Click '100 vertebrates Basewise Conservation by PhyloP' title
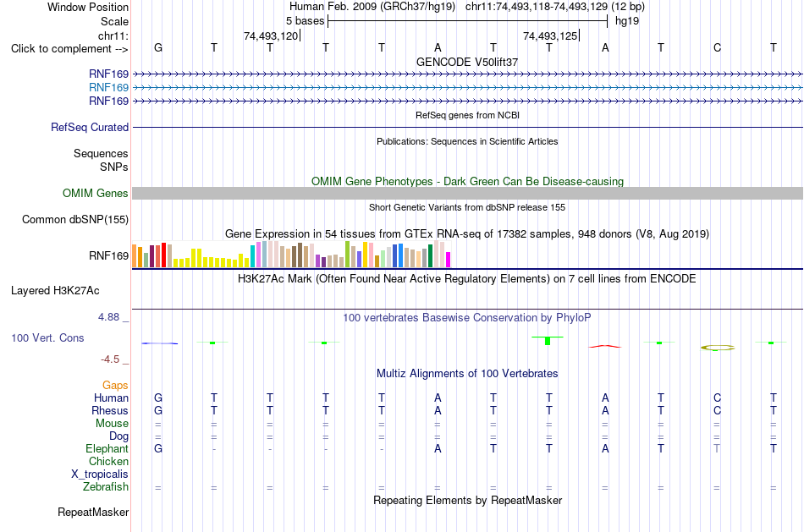 [467, 318]
